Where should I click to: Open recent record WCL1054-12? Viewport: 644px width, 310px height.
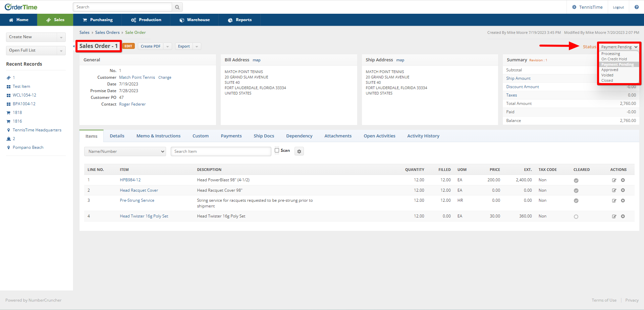[24, 95]
